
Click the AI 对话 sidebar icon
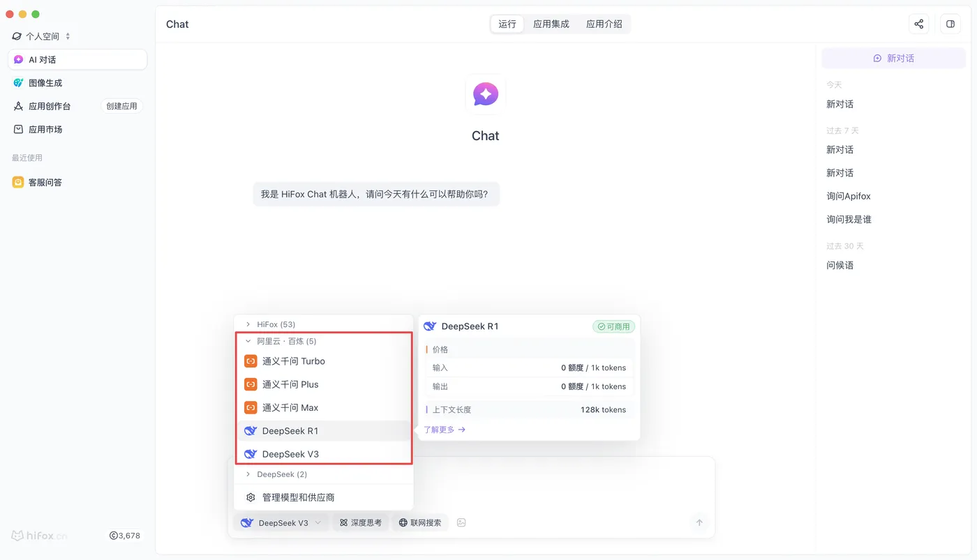click(x=19, y=60)
